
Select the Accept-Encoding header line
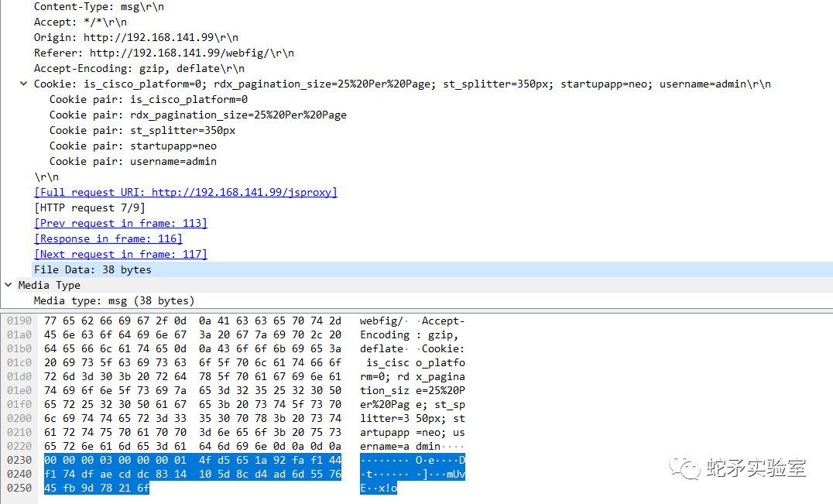pyautogui.click(x=139, y=68)
